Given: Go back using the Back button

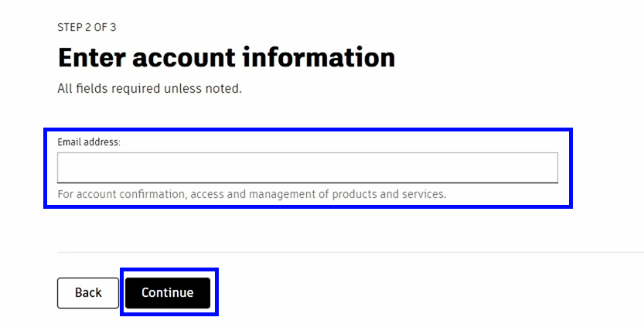Looking at the screenshot, I should [x=88, y=293].
